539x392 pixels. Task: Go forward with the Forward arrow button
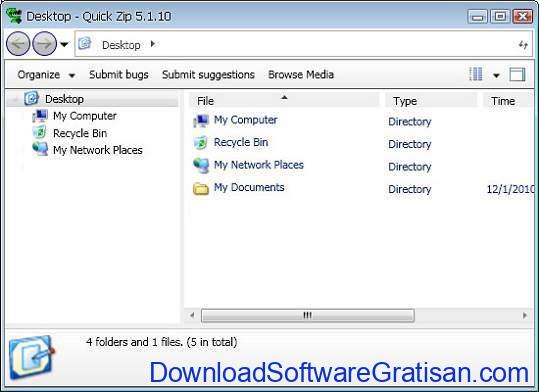click(44, 44)
